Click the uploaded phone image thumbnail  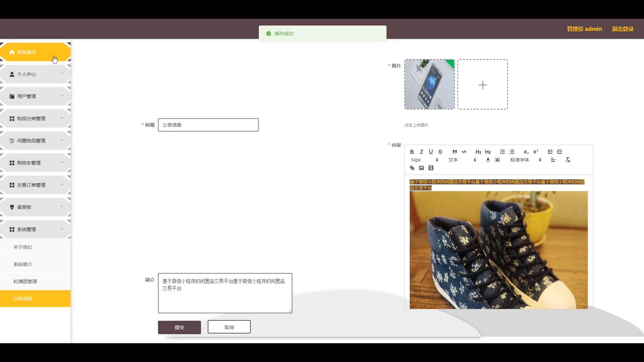click(x=429, y=84)
